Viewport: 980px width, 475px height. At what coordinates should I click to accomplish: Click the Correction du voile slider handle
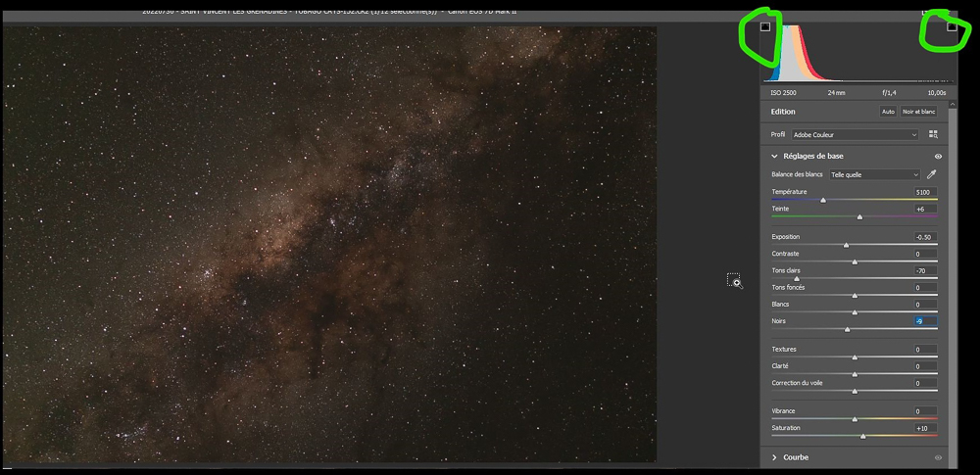[855, 391]
